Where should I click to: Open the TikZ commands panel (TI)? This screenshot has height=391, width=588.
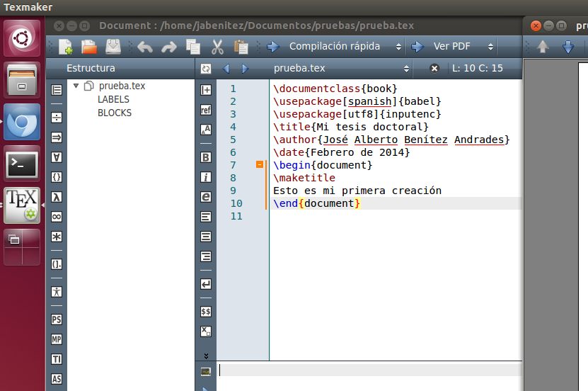(57, 359)
